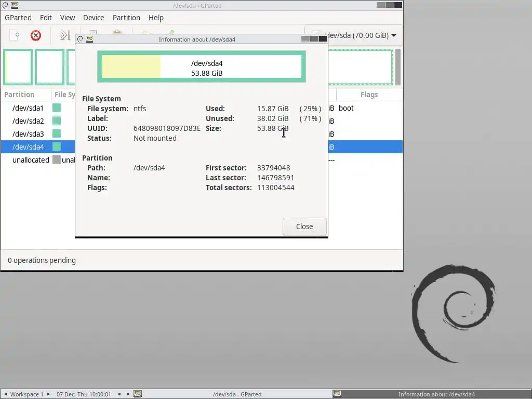Click the color square beside /dev/sda3

[x=57, y=134]
